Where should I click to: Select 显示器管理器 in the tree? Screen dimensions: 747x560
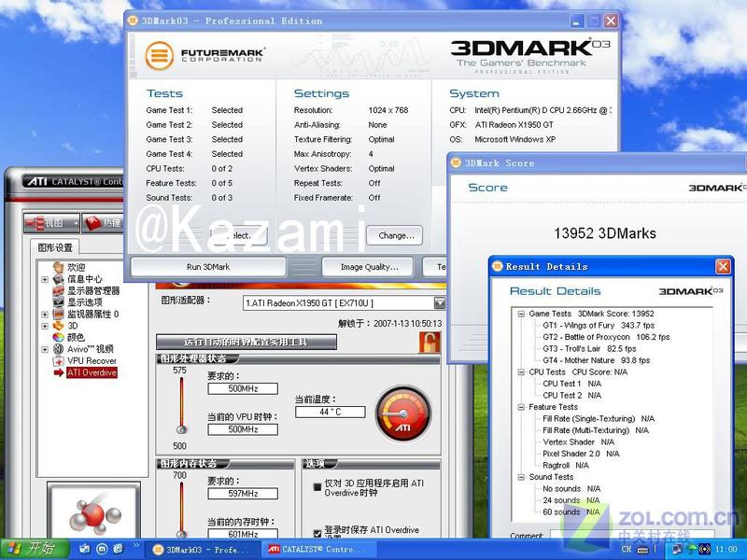click(93, 290)
